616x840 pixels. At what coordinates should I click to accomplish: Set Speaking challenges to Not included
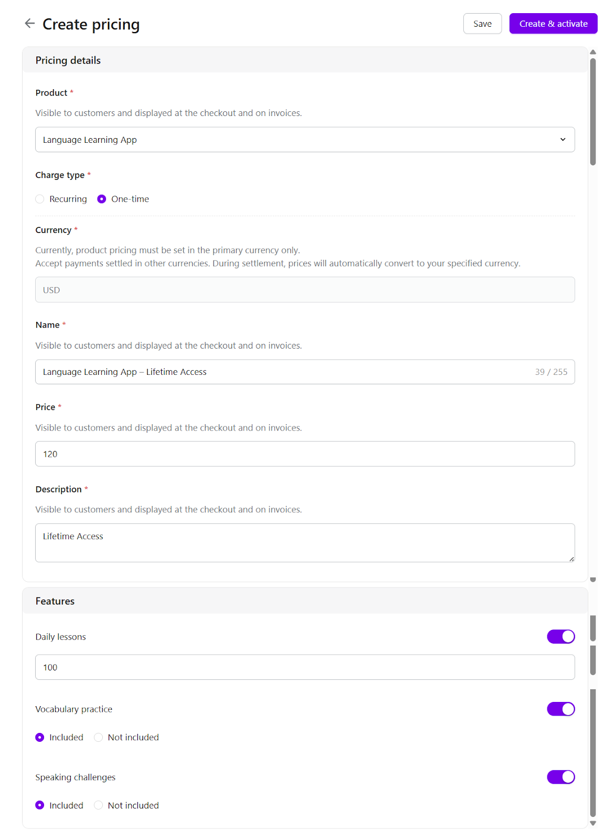click(99, 805)
